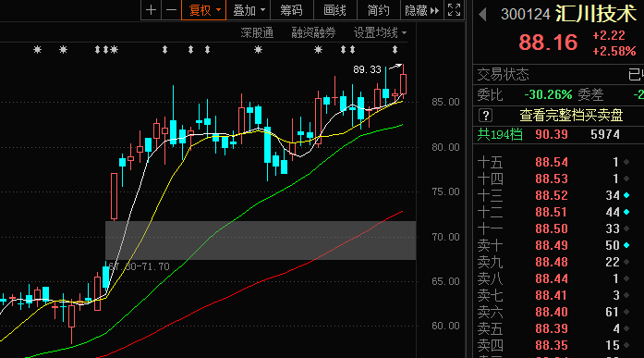Open the 融资融券 tab

pos(313,32)
